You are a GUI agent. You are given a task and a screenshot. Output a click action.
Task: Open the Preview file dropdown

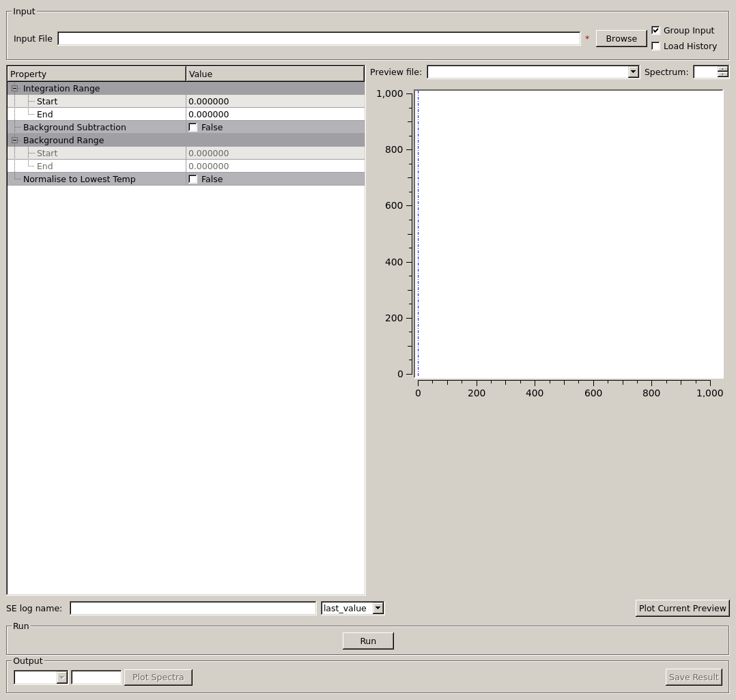[x=633, y=72]
